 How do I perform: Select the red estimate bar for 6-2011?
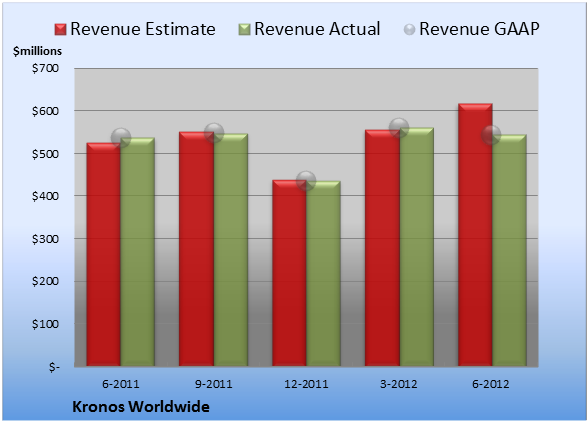[104, 254]
